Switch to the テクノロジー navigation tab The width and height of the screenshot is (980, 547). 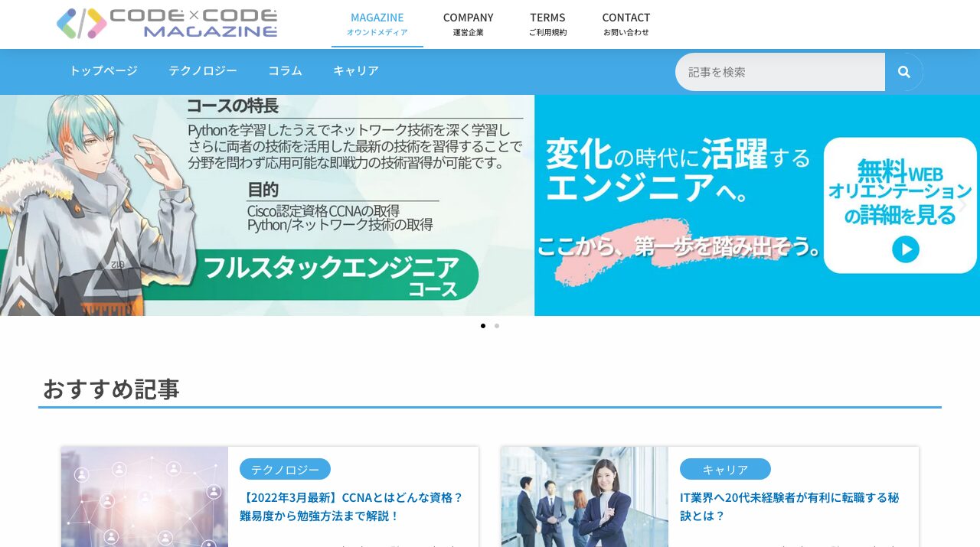(x=203, y=70)
